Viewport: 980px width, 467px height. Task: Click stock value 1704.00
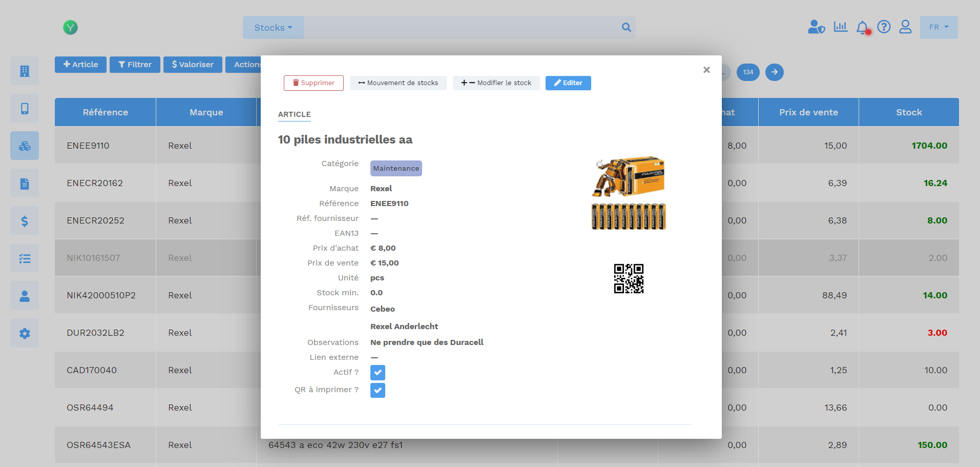tap(929, 146)
